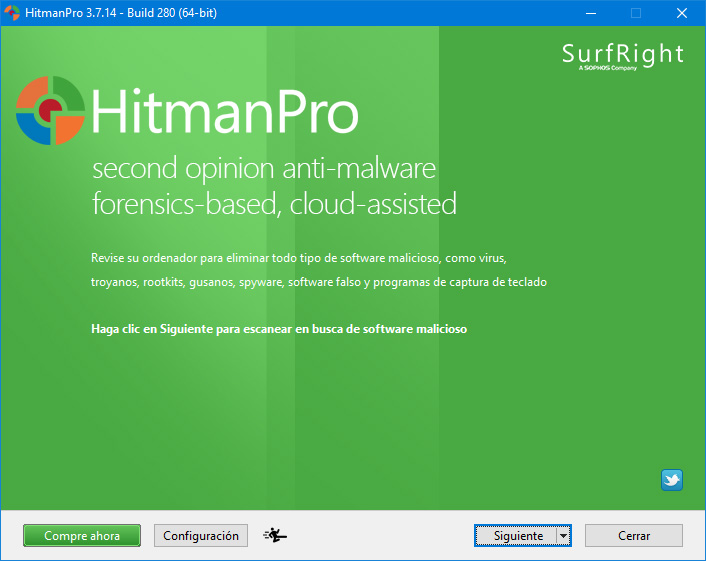Expand the Siguiente dropdown arrow
Viewport: 706px width, 561px height.
pos(564,535)
